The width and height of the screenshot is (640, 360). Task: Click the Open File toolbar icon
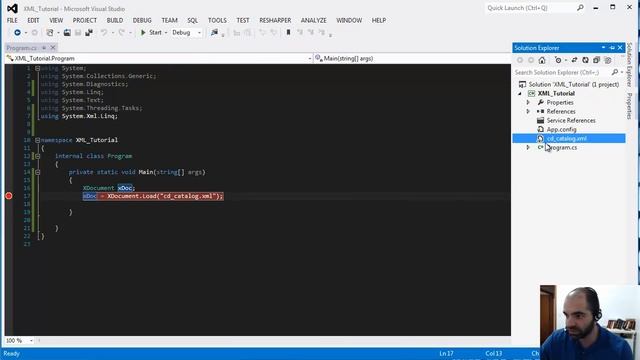click(67, 33)
